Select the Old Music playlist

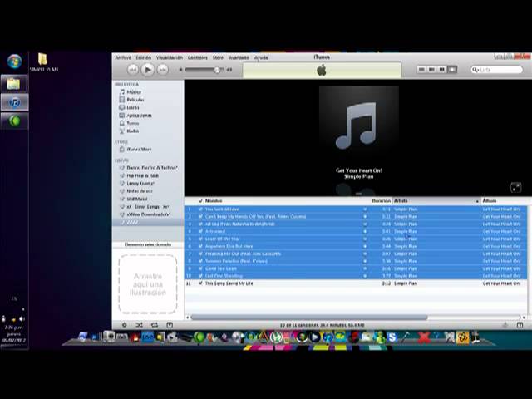(x=136, y=199)
